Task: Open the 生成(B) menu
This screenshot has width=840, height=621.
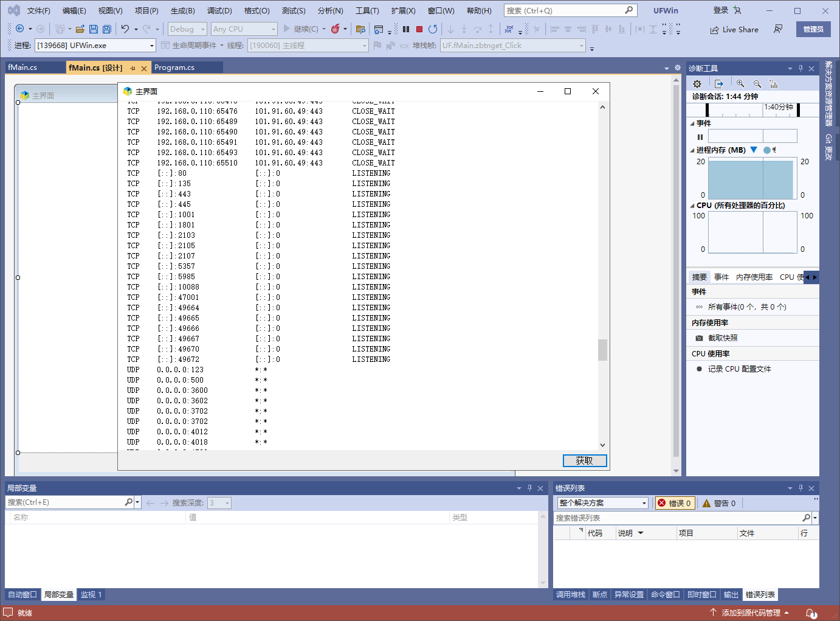Action: click(182, 11)
